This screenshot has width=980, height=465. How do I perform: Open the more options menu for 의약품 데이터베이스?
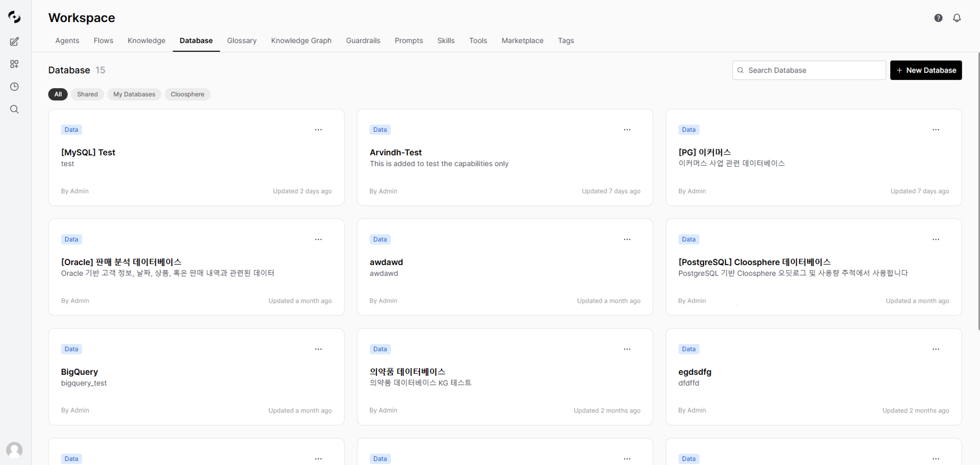coord(627,349)
